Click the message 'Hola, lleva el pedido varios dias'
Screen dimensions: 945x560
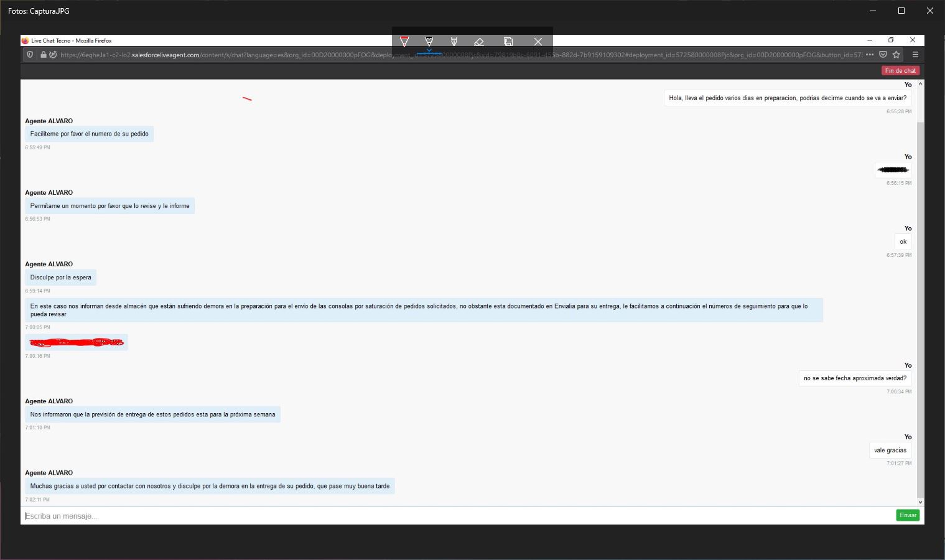[x=788, y=98]
